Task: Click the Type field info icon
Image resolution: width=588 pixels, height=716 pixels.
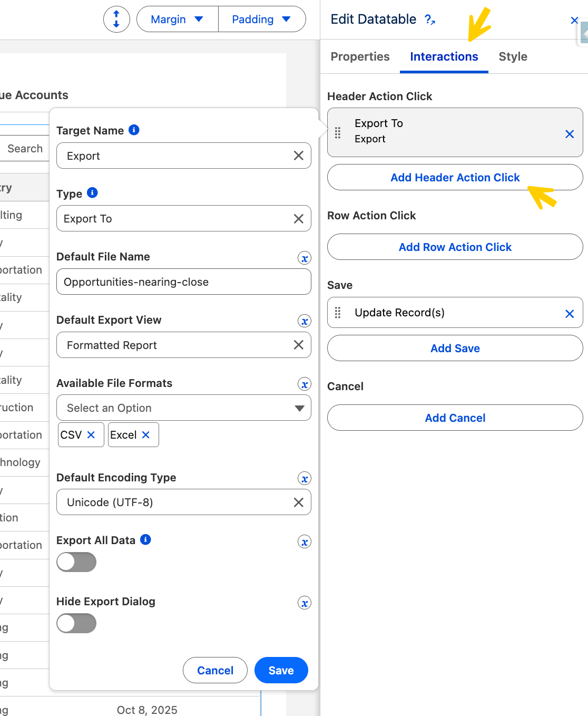Action: (x=92, y=193)
